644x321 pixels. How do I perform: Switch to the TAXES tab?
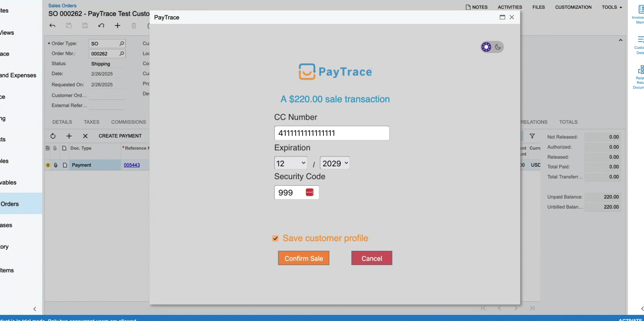[x=92, y=122]
